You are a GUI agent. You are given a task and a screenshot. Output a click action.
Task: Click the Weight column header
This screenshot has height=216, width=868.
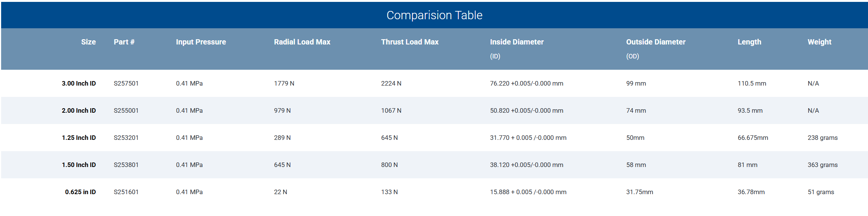pos(819,42)
